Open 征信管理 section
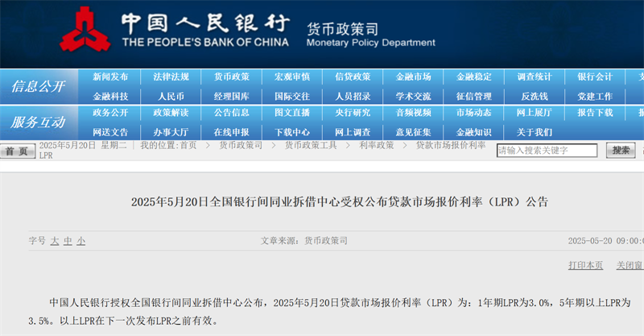644x336 pixels. [474, 97]
